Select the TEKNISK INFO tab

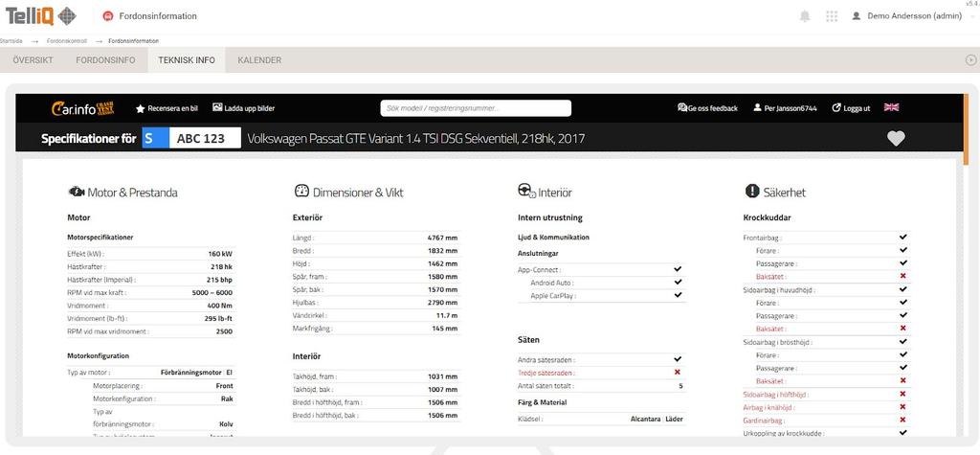tap(187, 60)
